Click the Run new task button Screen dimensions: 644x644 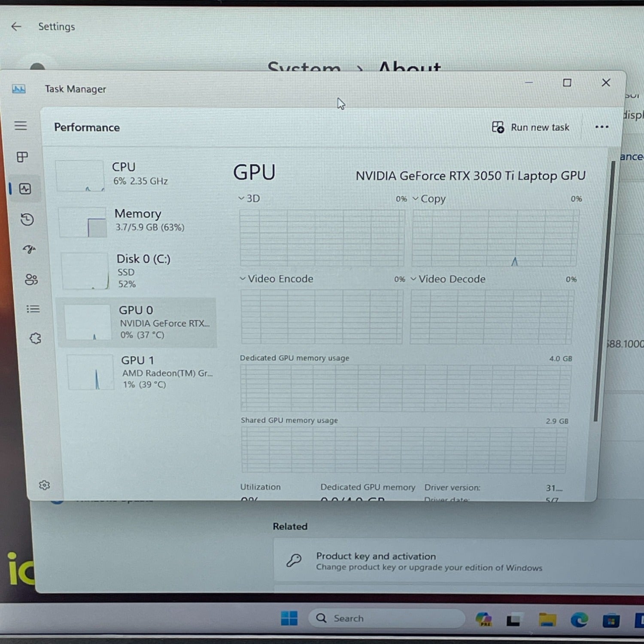(531, 127)
